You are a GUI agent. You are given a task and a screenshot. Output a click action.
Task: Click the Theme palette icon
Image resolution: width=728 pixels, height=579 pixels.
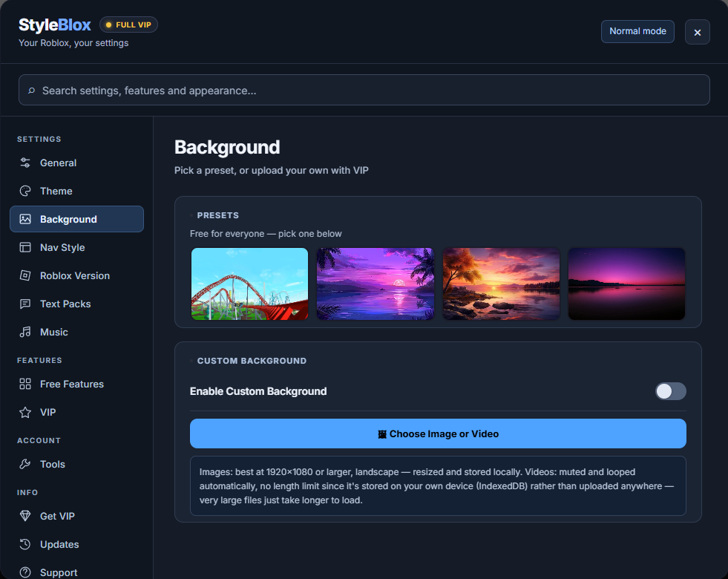[25, 191]
